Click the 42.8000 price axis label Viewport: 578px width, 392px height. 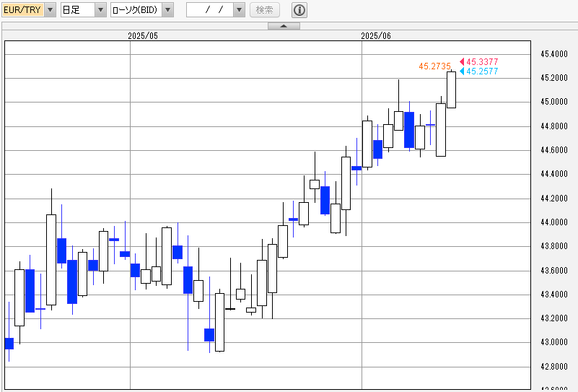tap(554, 367)
